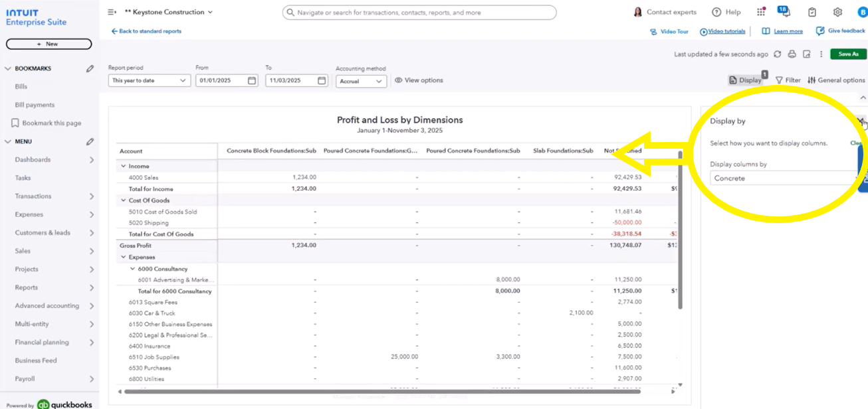
Task: Open the Accounting method dropdown
Action: coord(361,81)
